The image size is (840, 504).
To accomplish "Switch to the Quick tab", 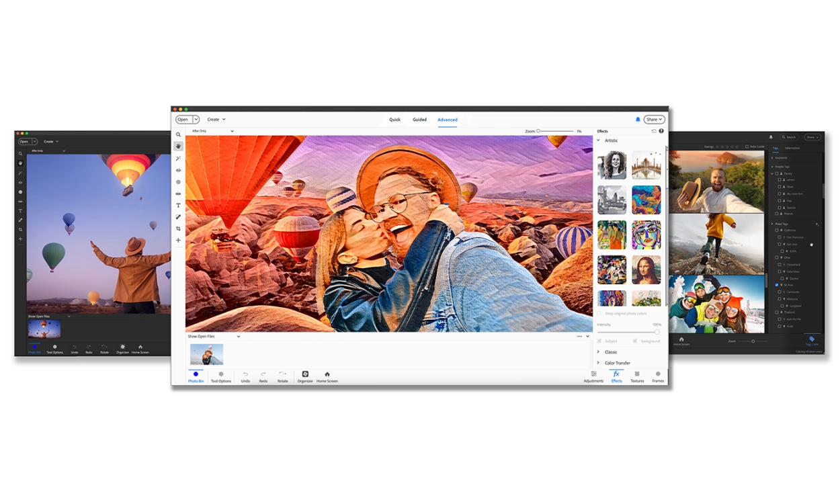I will click(x=394, y=120).
